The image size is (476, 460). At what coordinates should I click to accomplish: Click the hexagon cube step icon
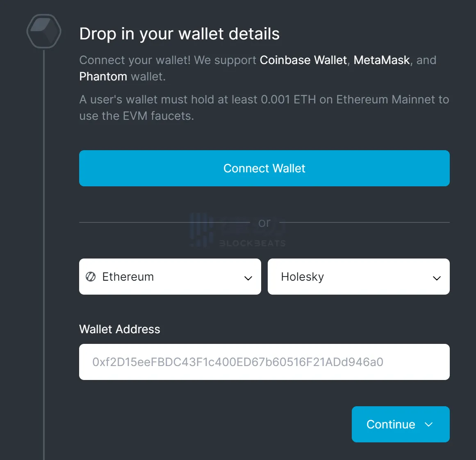(44, 31)
